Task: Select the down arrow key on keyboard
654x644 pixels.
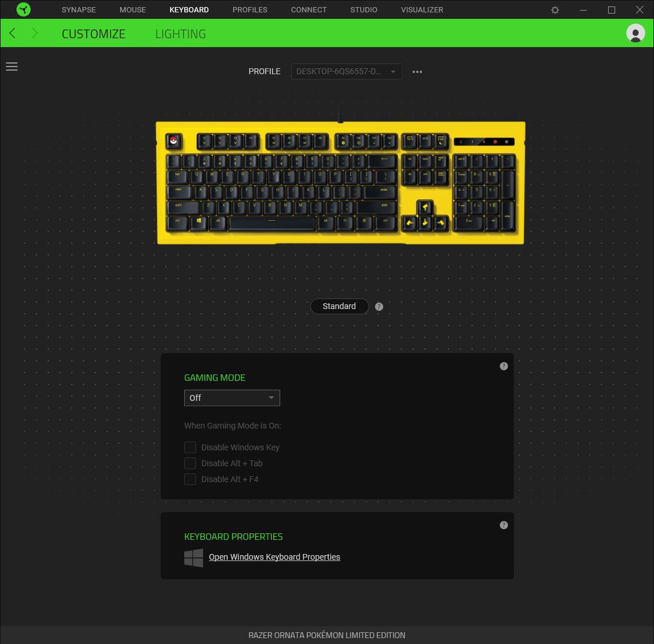Action: 424,223
